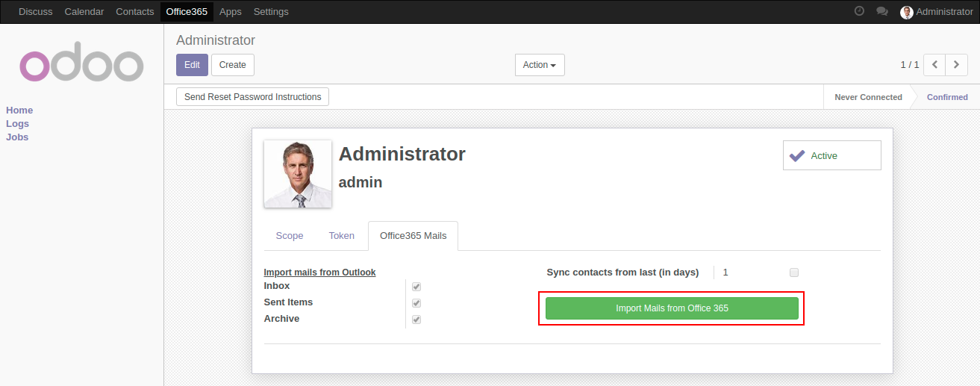Click the 1 / 1 pager counter
The image size is (980, 386).
[x=910, y=65]
